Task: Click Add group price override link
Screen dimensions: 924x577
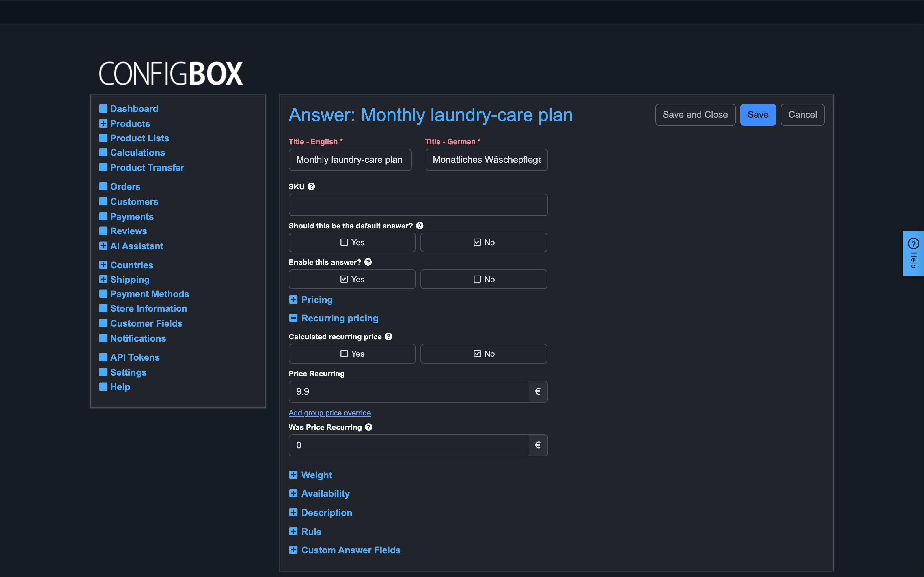Action: (x=329, y=413)
